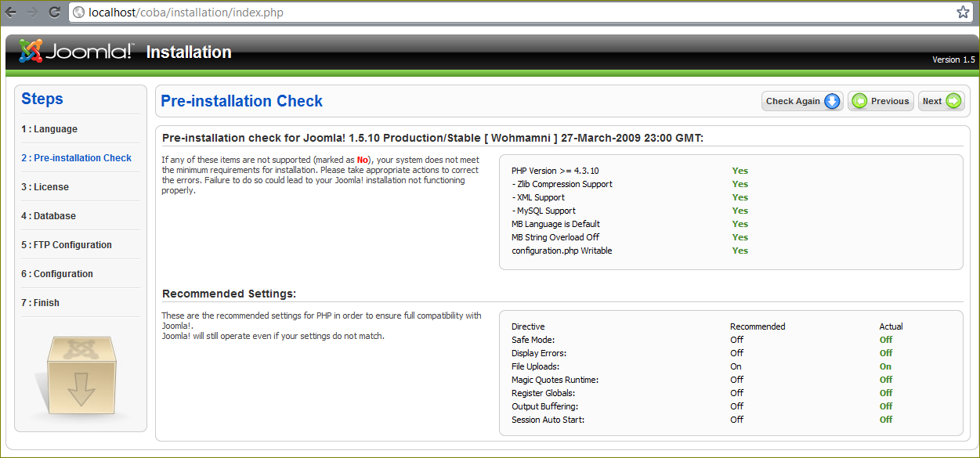
Task: Click the Check Again button
Action: [x=802, y=101]
